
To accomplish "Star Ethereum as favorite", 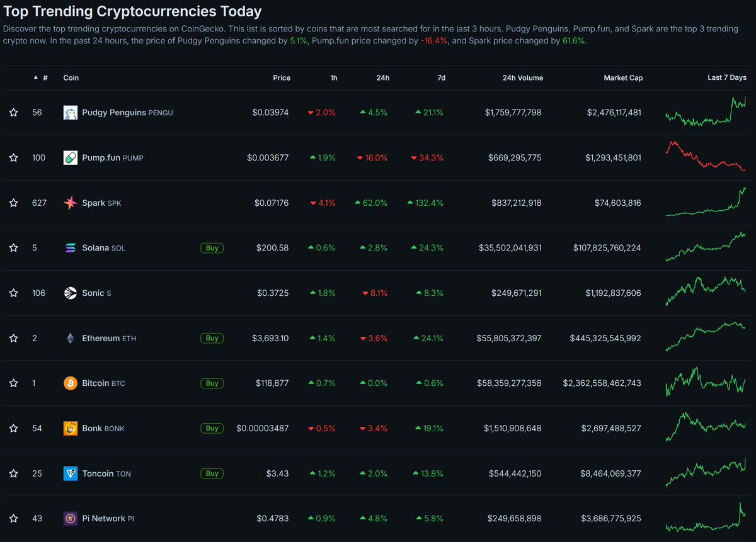I will tap(13, 338).
